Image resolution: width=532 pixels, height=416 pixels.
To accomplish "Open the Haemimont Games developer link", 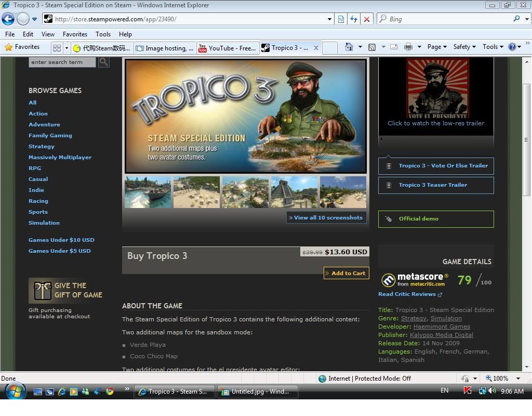I will [x=442, y=327].
